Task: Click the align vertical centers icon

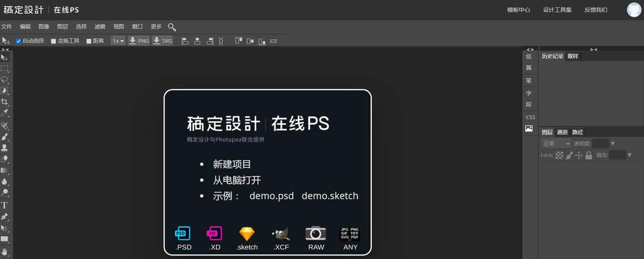Action: click(250, 41)
